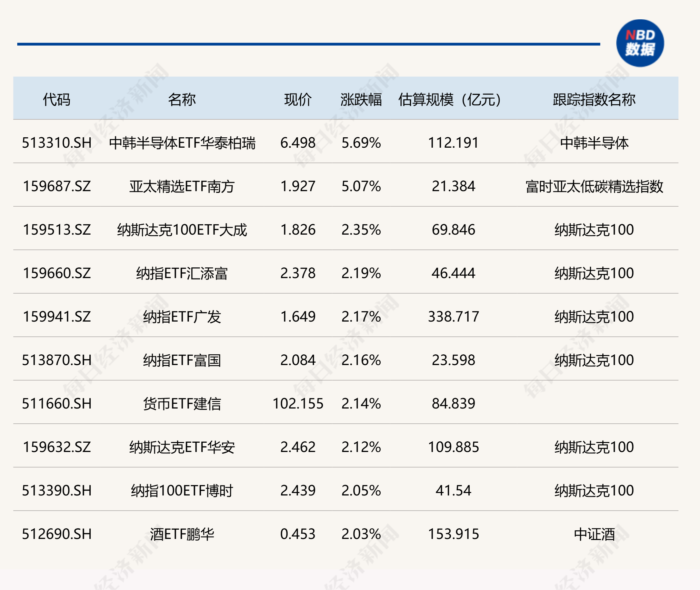
Task: Click scale value 69.846
Action: pos(453,230)
